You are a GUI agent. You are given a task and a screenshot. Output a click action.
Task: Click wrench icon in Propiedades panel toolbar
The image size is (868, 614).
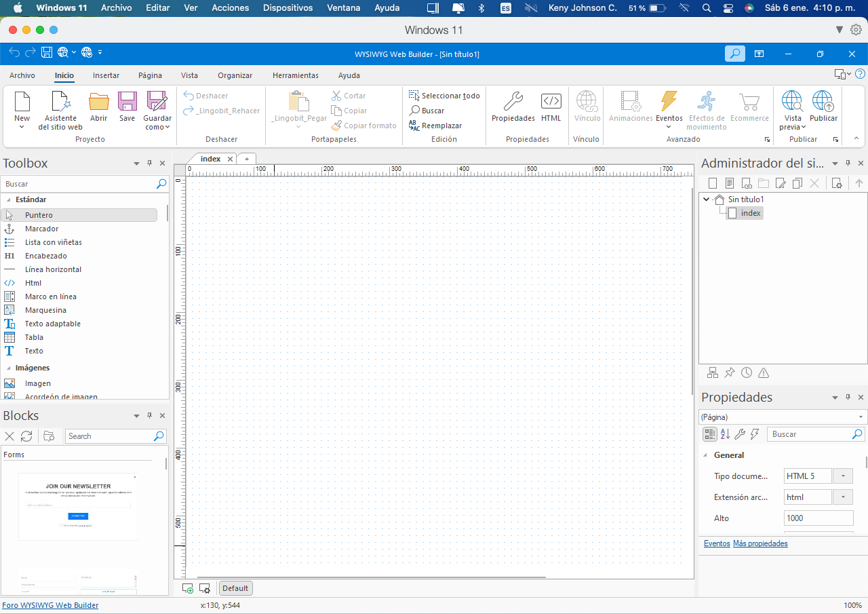pyautogui.click(x=740, y=434)
